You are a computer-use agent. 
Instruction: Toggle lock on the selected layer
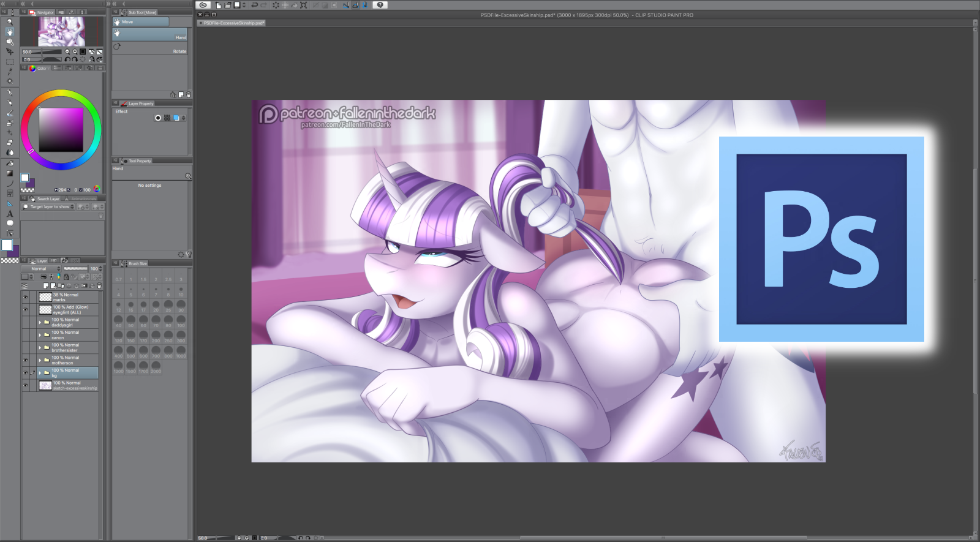(66, 277)
